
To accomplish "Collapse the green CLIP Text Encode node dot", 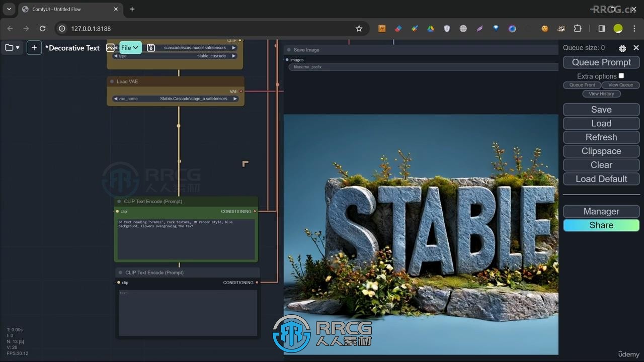I will tap(119, 202).
